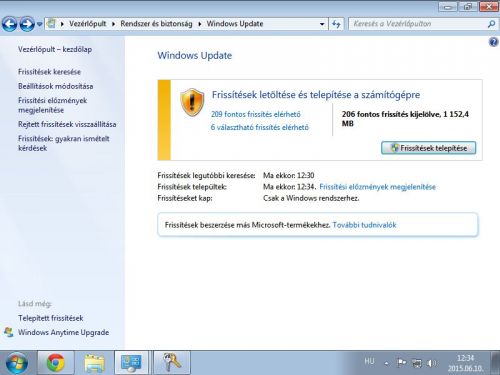Switch to Control Panel taskbar item
Image resolution: width=500 pixels, height=375 pixels.
tap(131, 363)
